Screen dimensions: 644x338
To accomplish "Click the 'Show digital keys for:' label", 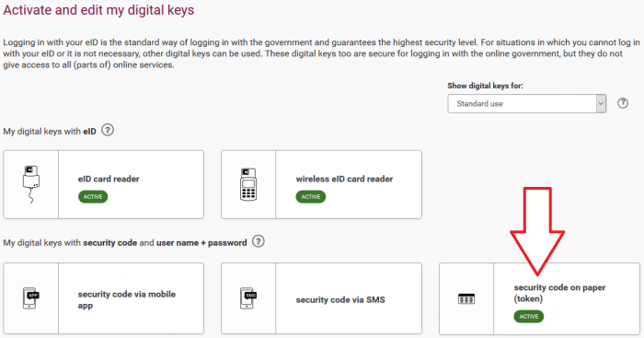I will (485, 86).
